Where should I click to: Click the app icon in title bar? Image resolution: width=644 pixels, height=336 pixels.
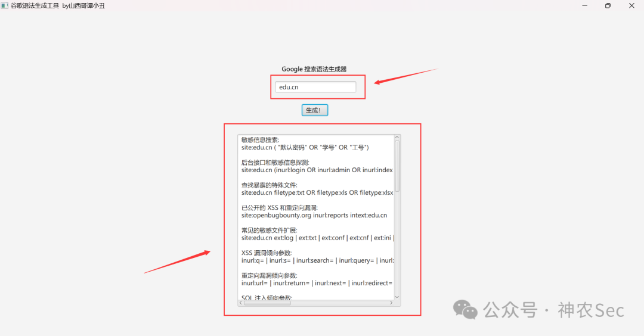pyautogui.click(x=5, y=5)
